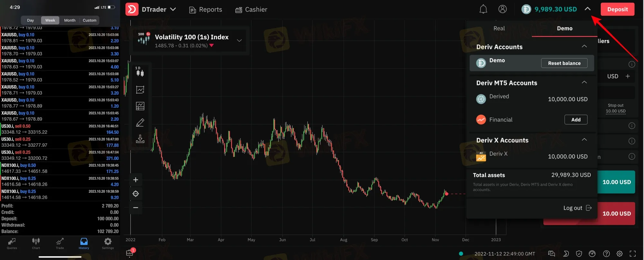
Task: Select the Deriv X account row
Action: pyautogui.click(x=532, y=156)
